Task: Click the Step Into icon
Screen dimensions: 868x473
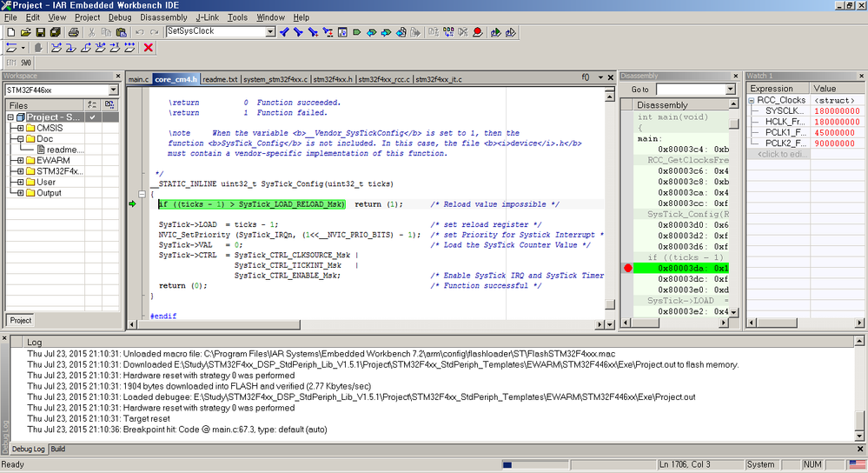Action: click(71, 48)
